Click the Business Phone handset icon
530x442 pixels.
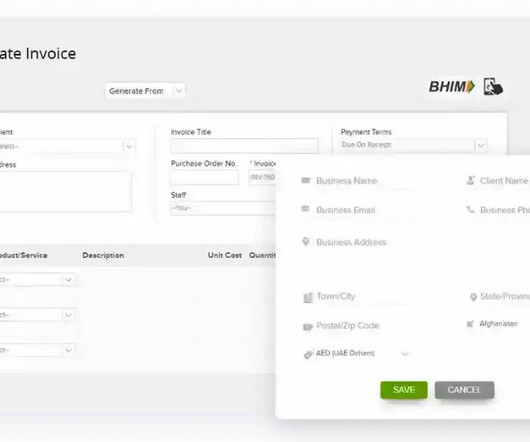tap(471, 210)
